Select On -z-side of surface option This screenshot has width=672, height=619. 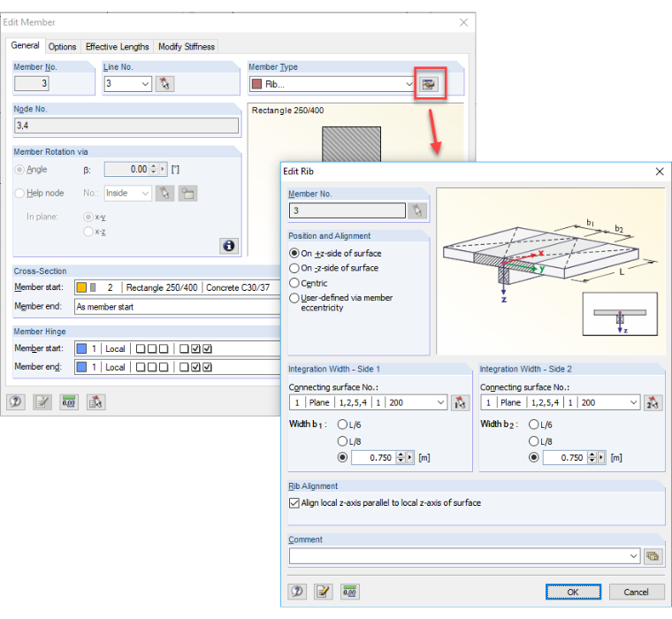tap(294, 268)
